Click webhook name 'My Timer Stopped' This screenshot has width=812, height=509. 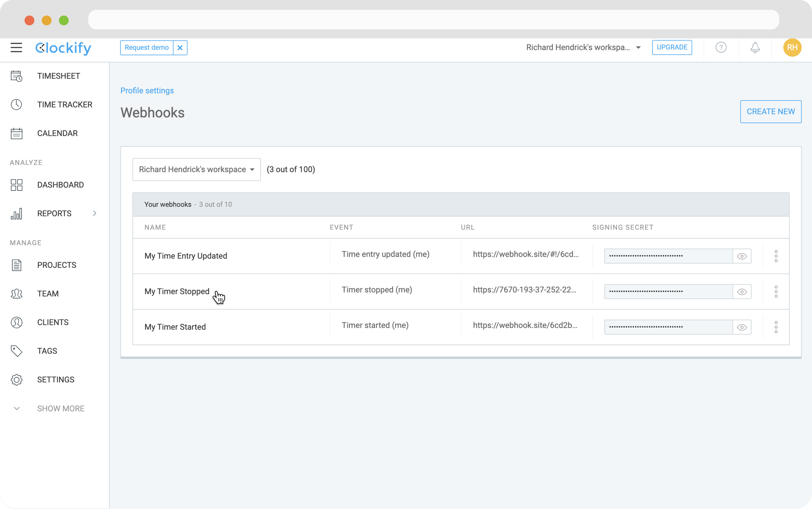[177, 291]
